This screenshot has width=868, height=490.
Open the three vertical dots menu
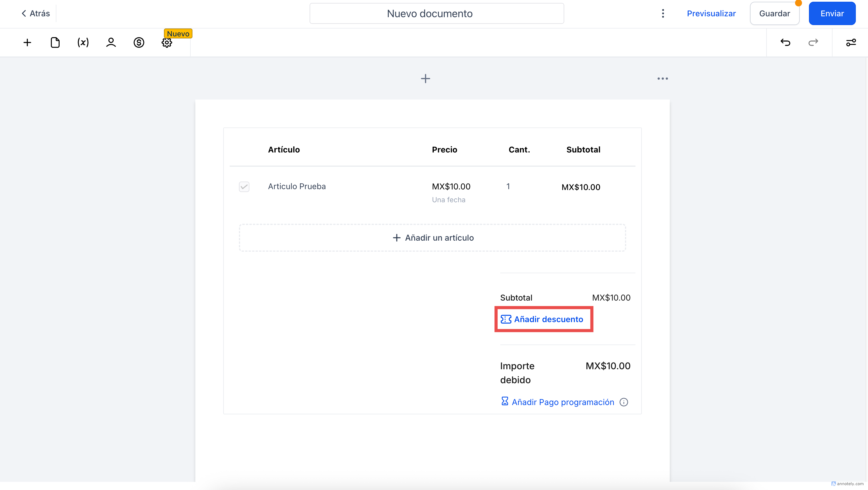[663, 13]
